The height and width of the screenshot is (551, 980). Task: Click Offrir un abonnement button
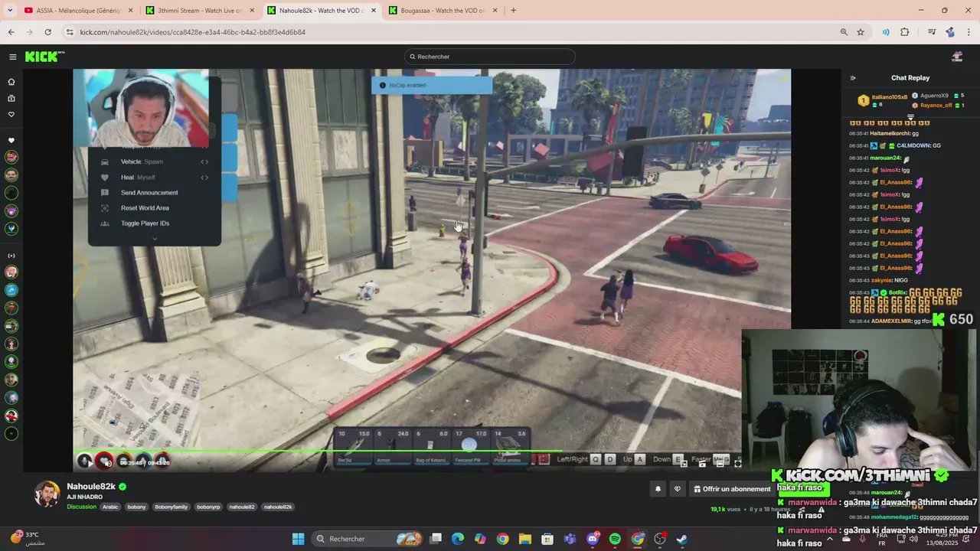(x=732, y=489)
